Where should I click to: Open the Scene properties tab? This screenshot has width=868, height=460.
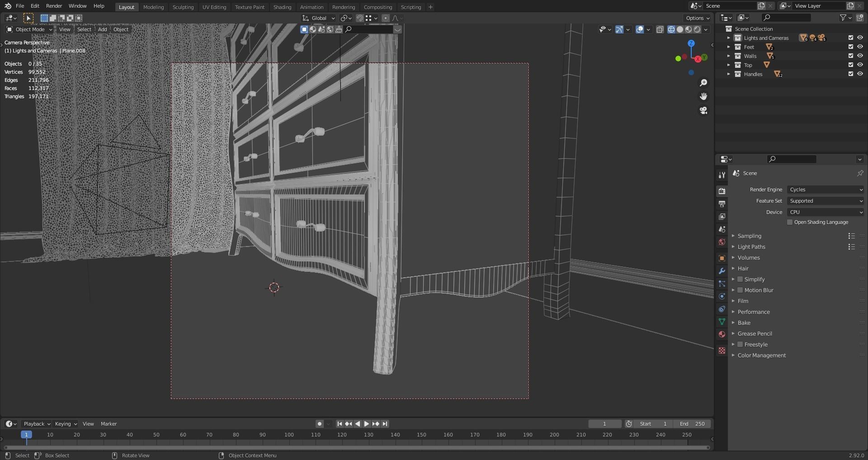tap(722, 229)
